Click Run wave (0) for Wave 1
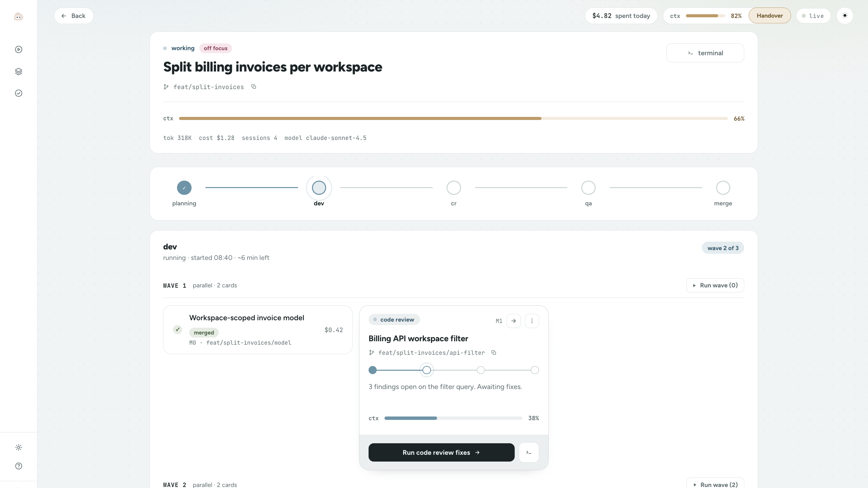This screenshot has width=868, height=488. (715, 285)
